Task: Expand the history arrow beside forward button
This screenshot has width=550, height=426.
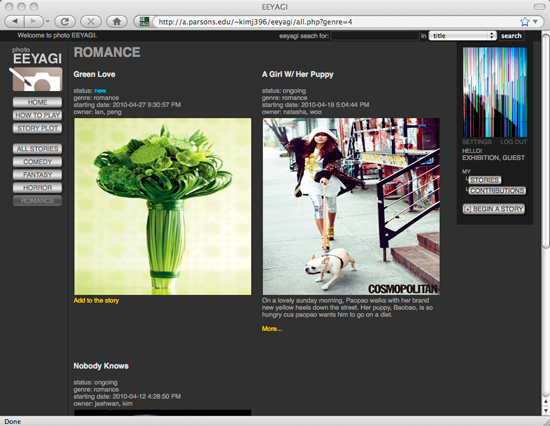Action: (x=47, y=22)
